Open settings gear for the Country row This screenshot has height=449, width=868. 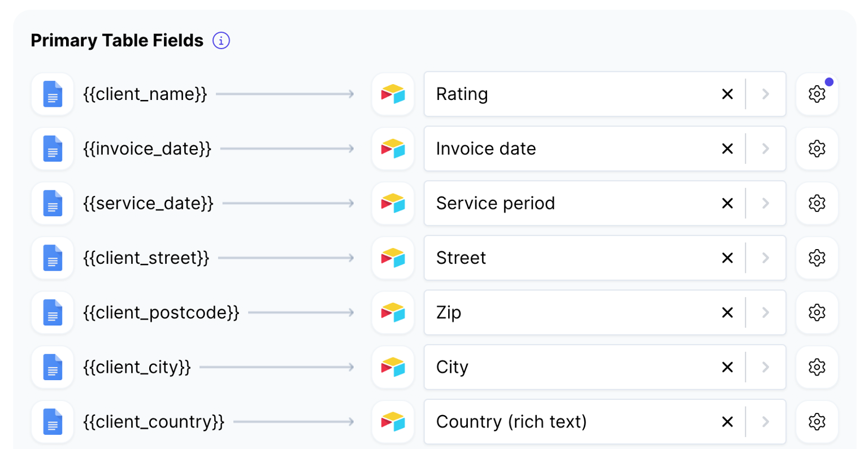[817, 421]
